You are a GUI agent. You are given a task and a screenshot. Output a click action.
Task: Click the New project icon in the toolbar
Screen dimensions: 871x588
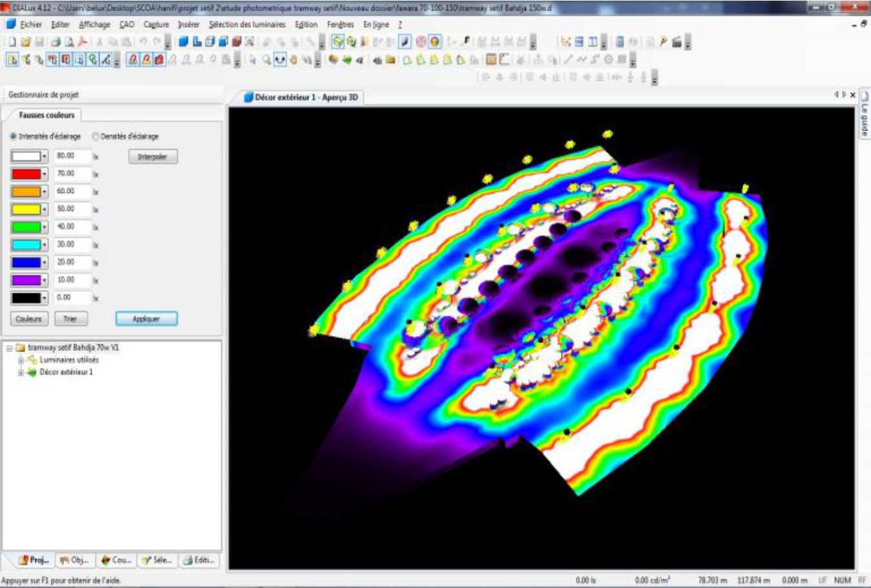(12, 42)
